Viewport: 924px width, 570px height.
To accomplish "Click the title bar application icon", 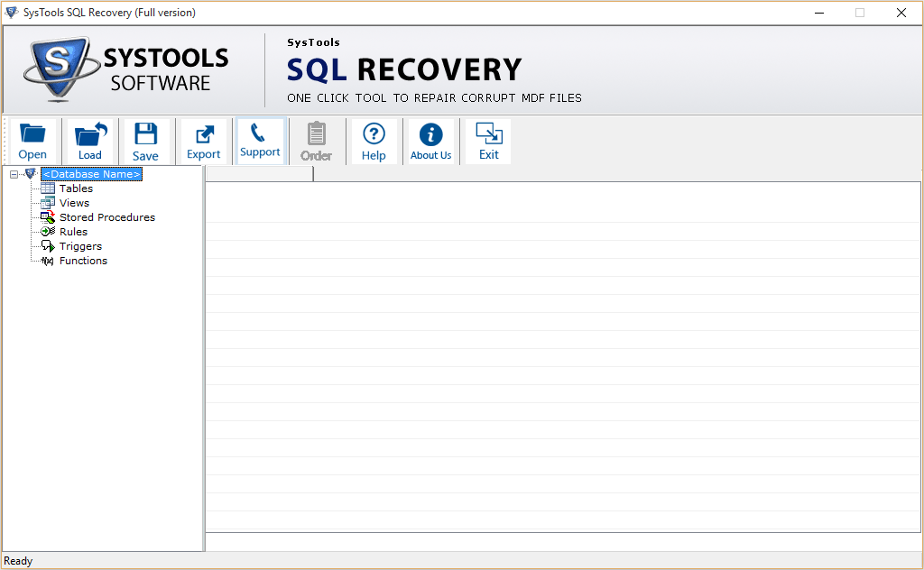I will (11, 13).
